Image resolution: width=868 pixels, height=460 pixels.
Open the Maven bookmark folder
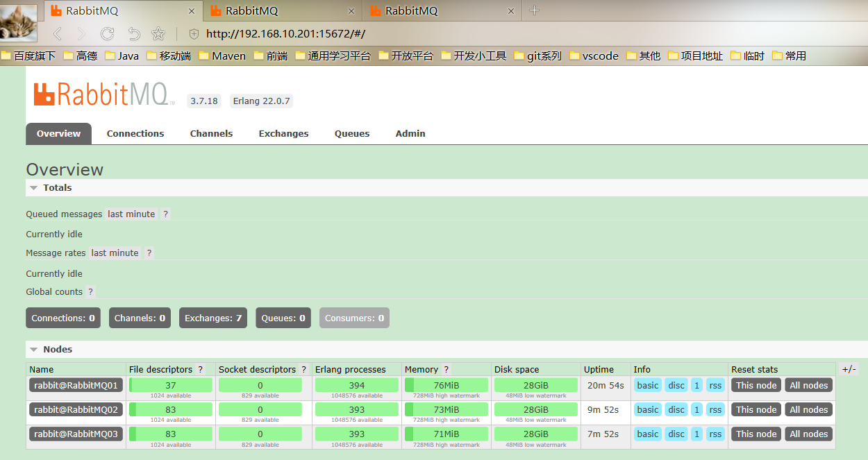pos(222,56)
